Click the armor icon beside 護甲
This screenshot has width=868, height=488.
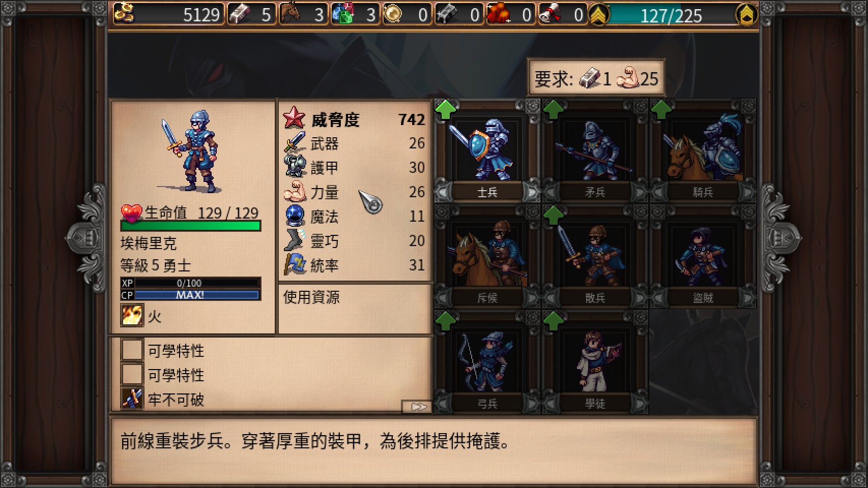click(x=295, y=167)
